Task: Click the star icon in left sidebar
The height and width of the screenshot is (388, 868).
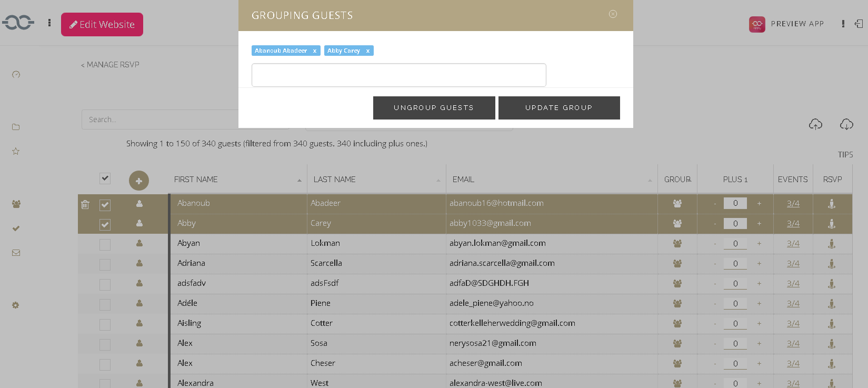Action: click(x=16, y=151)
